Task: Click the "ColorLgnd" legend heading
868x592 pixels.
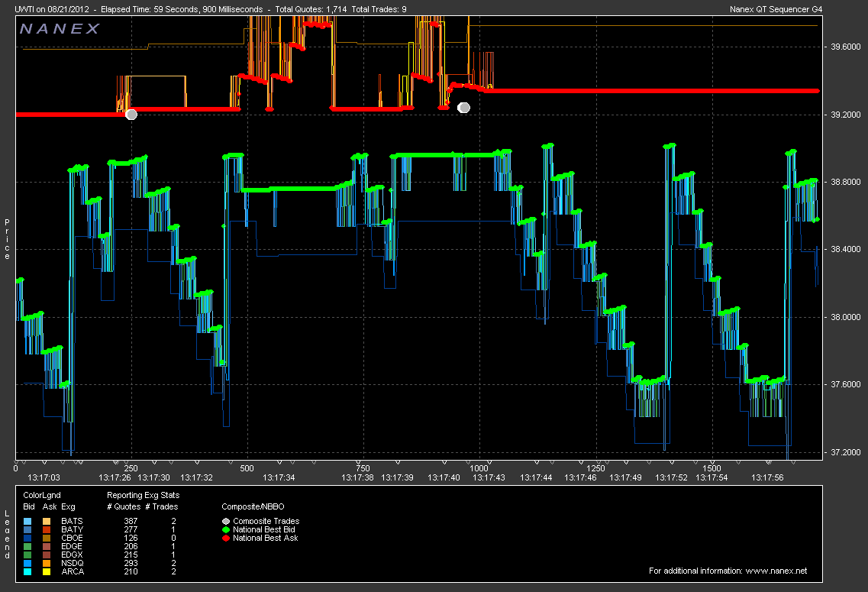Action: point(42,495)
